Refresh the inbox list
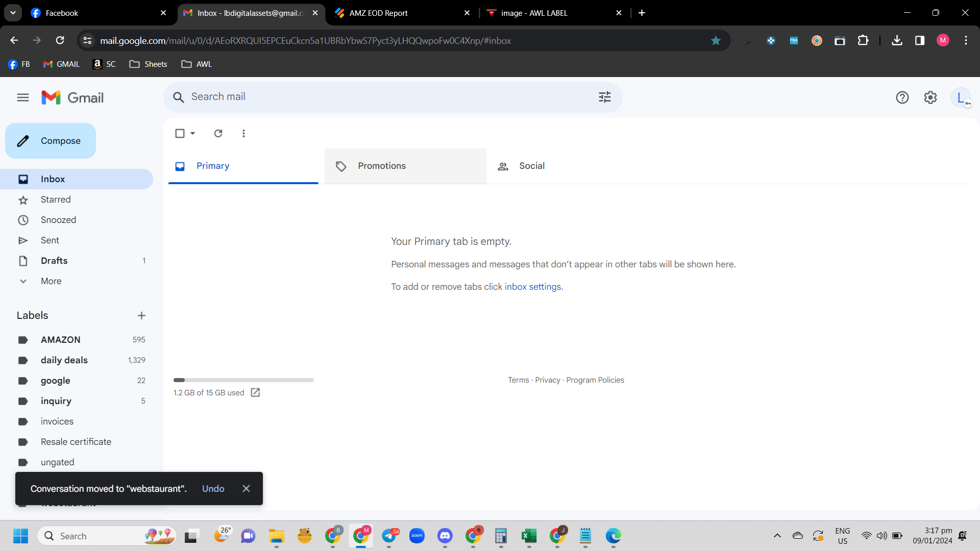Viewport: 980px width, 551px height. click(x=218, y=133)
